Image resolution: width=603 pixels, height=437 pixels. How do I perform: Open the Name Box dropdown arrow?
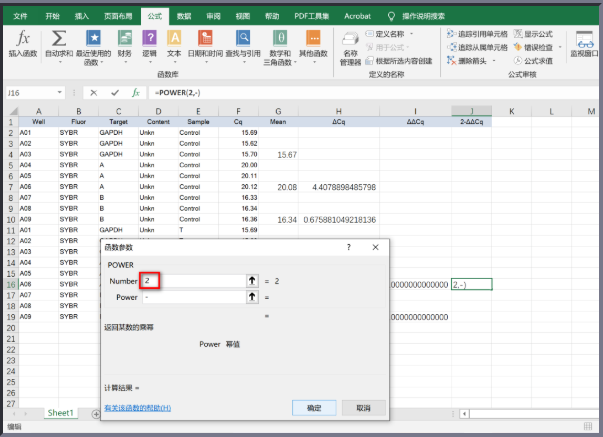click(60, 93)
